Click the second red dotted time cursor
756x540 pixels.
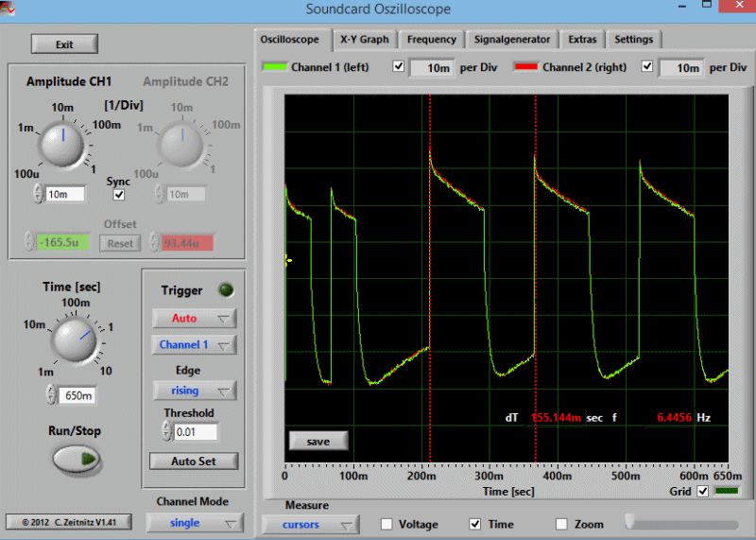pyautogui.click(x=536, y=278)
